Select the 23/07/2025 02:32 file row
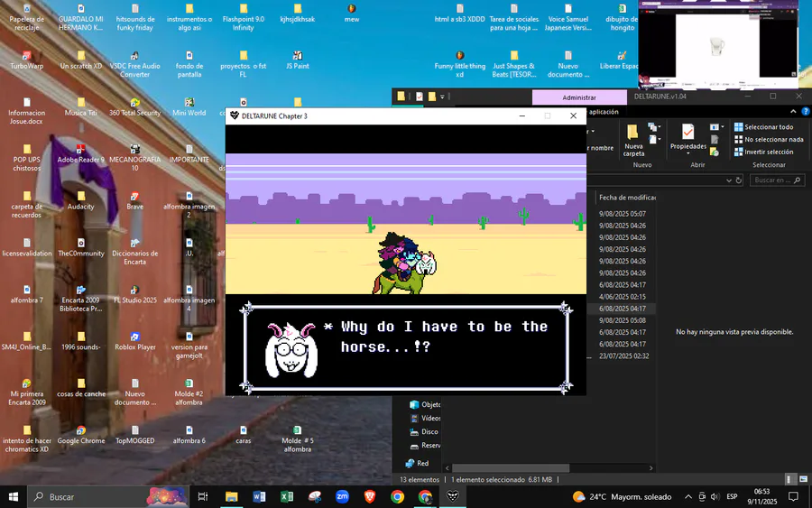812x508 pixels. tap(623, 356)
